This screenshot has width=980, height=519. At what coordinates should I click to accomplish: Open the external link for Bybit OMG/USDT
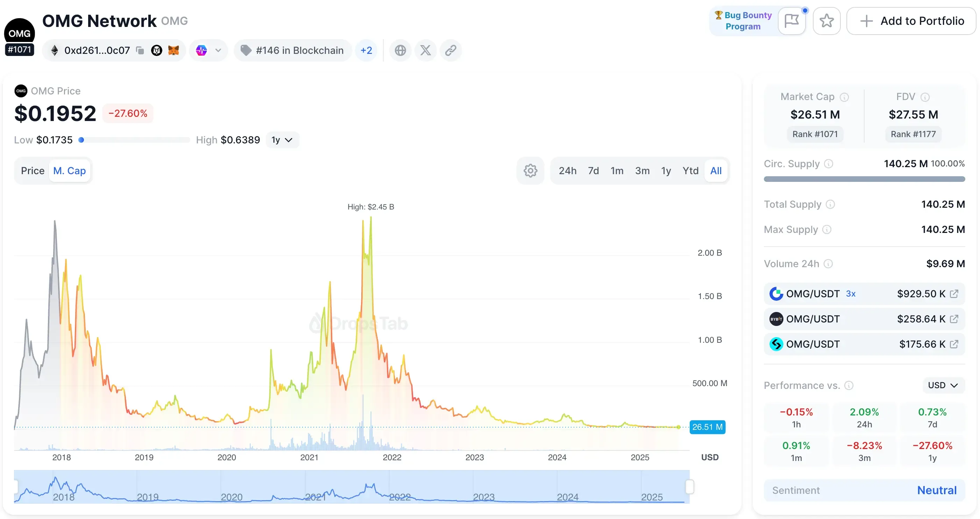click(x=954, y=319)
